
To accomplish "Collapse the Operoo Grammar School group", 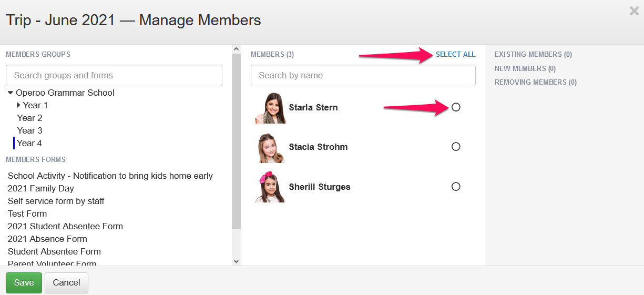I will coord(11,93).
